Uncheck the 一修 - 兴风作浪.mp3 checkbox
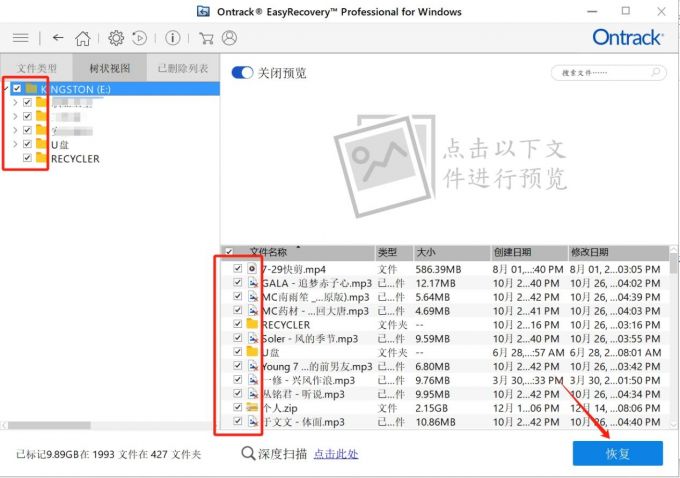680x478 pixels. (237, 380)
